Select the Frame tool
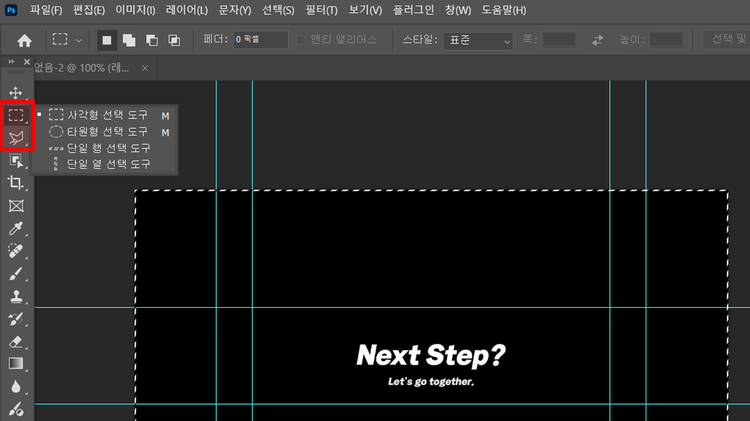 16,206
